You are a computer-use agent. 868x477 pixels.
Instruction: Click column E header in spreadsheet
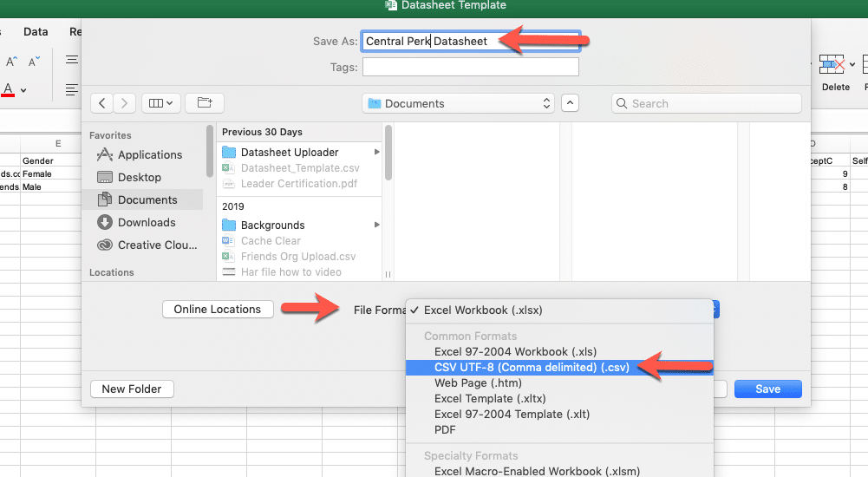[x=58, y=144]
